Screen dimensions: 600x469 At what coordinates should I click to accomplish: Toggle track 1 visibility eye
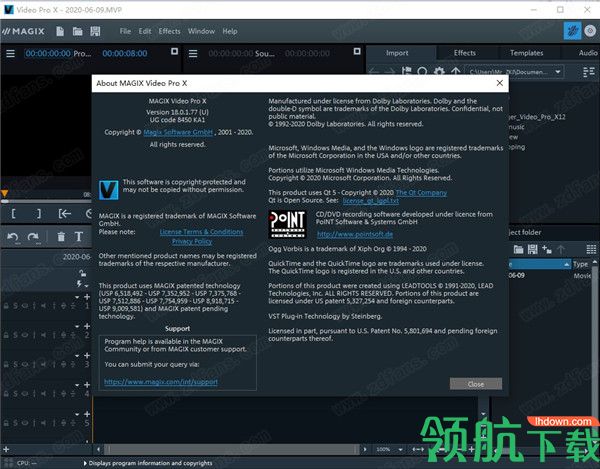[x=24, y=306]
